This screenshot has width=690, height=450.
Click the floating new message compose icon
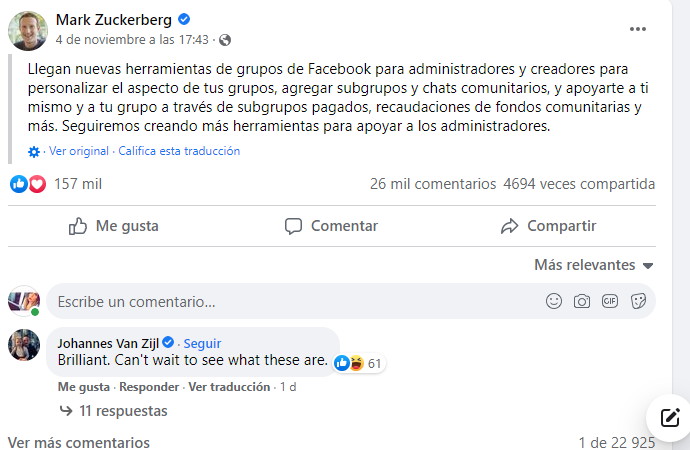[669, 418]
